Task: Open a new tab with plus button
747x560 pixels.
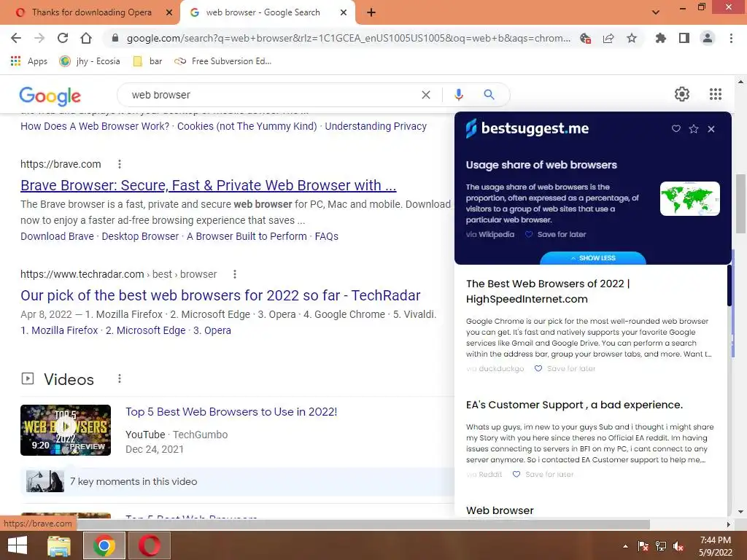Action: pos(371,12)
